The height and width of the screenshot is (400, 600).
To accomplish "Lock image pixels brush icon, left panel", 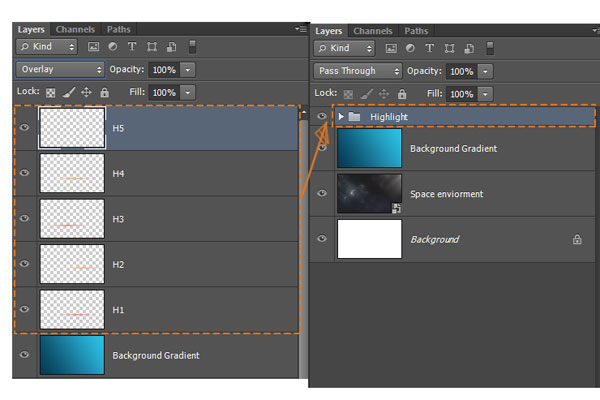I will coord(68,92).
